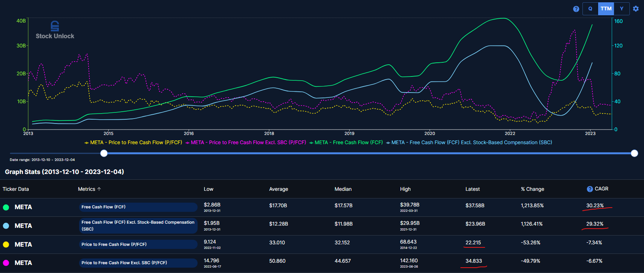This screenshot has height=273, width=644.
Task: Click the left date range slider handle
Action: tap(104, 153)
